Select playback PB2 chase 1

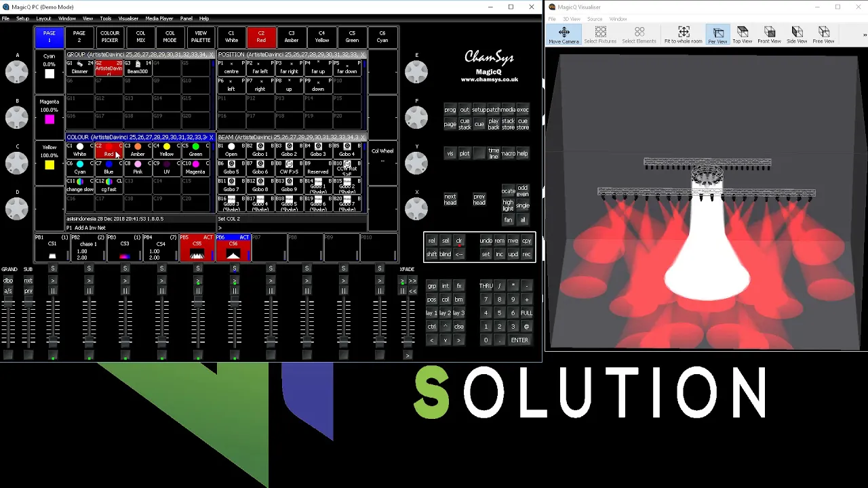[88, 247]
